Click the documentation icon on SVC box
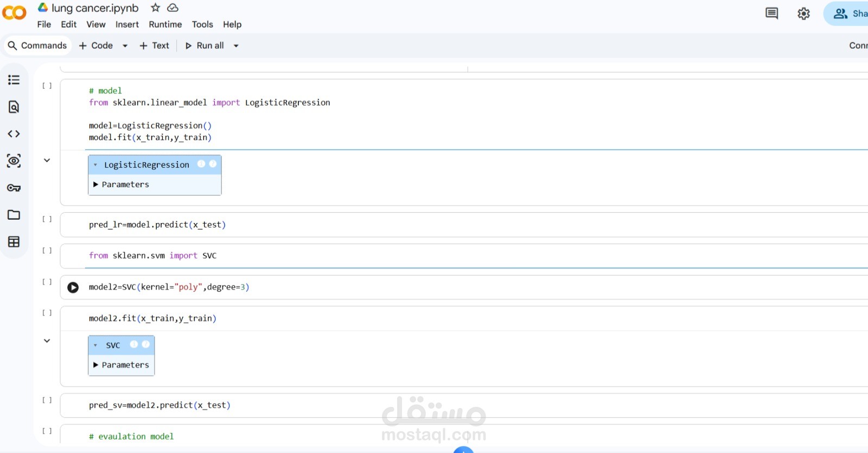The height and width of the screenshot is (453, 868). [x=145, y=344]
